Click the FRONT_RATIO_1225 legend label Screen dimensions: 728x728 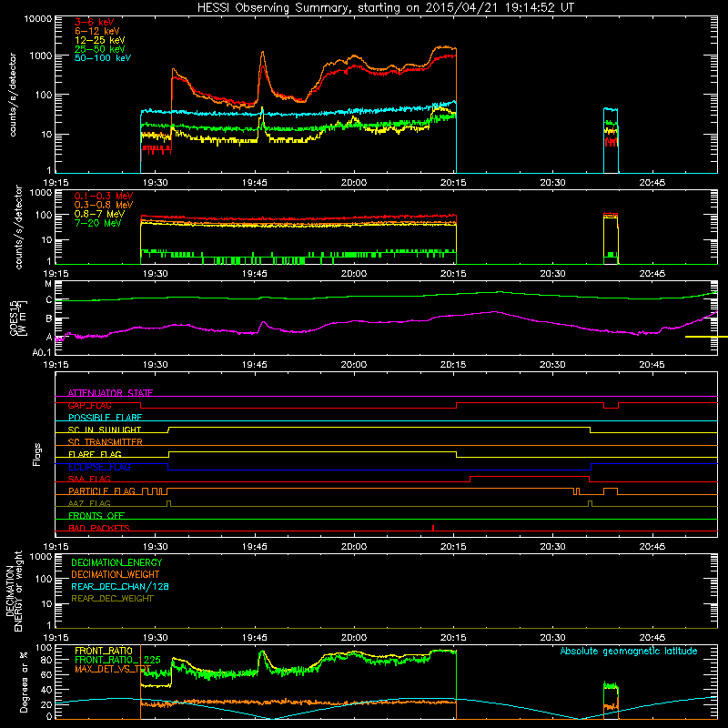[x=117, y=660]
